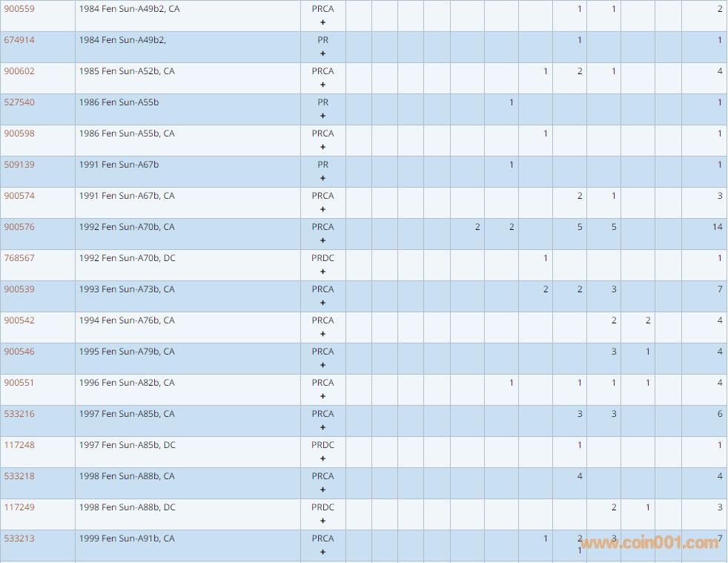Open record 509139 link
This screenshot has width=728, height=563.
pos(19,165)
